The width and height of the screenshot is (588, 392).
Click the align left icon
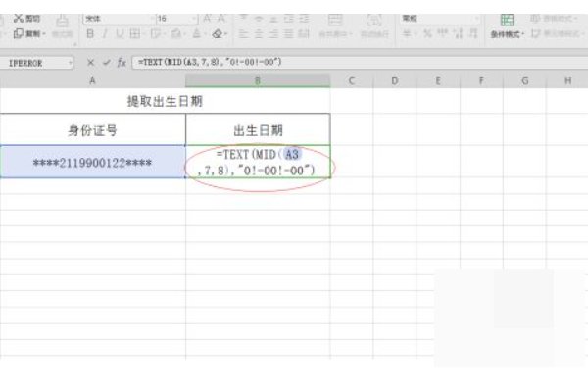(244, 34)
